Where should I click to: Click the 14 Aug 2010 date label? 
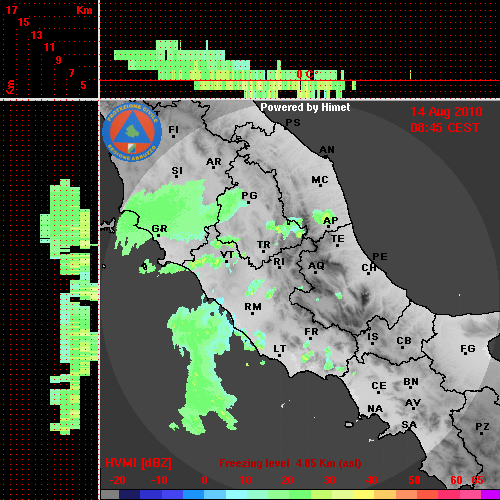(x=446, y=112)
